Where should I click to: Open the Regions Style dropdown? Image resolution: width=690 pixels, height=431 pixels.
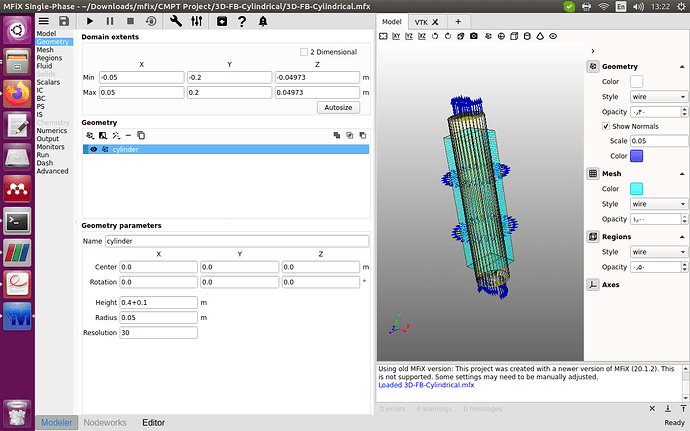(x=659, y=252)
